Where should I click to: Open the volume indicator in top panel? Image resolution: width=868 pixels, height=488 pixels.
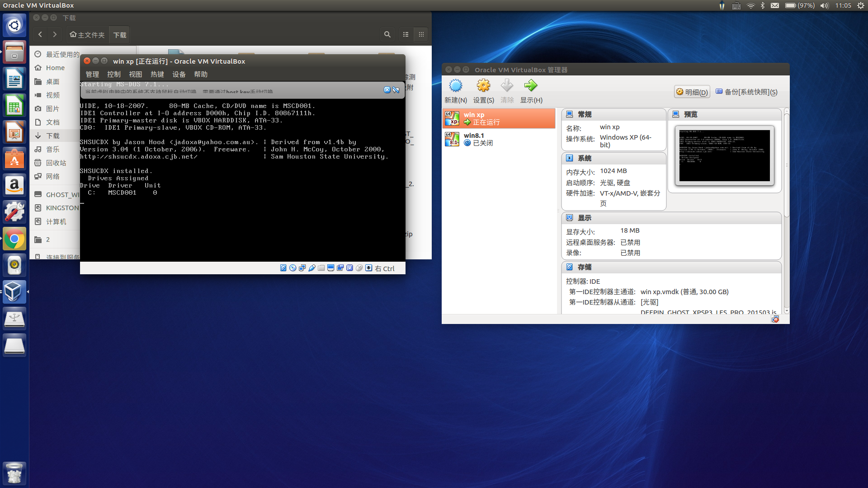pos(825,5)
